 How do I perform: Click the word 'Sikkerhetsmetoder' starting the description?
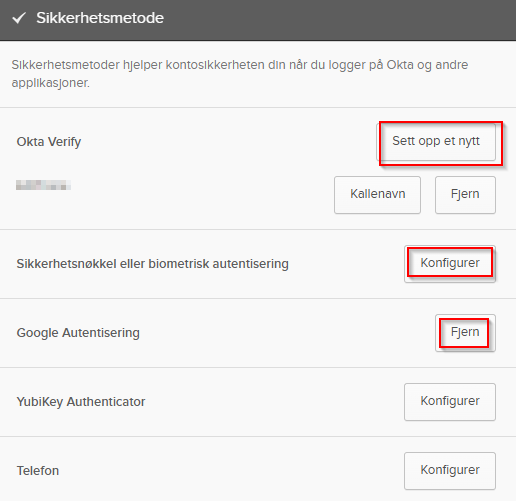[x=65, y=65]
